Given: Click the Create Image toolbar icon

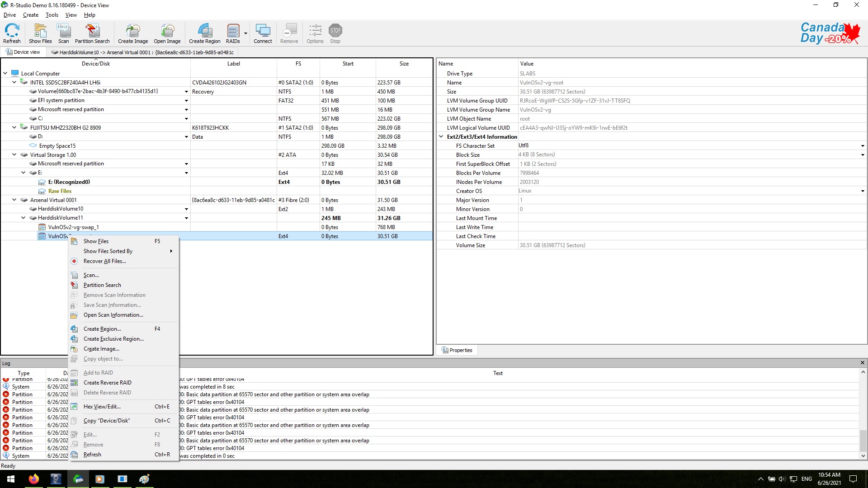Looking at the screenshot, I should [133, 34].
